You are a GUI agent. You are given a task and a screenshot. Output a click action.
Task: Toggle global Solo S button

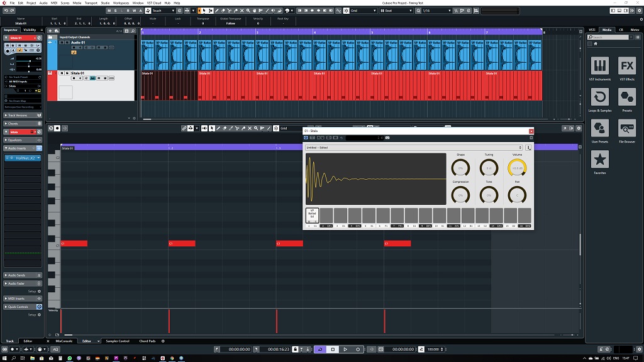116,11
